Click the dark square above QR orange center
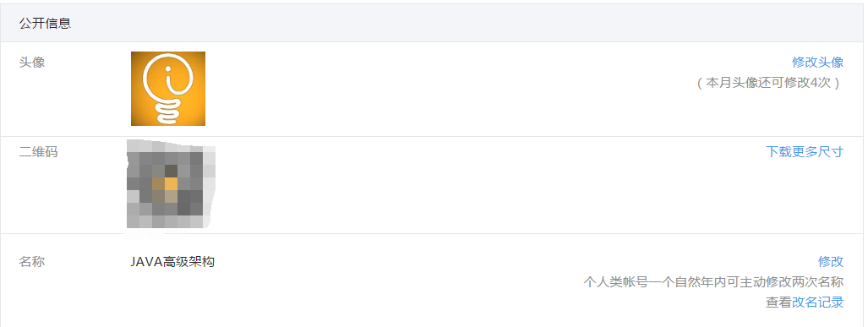The height and width of the screenshot is (327, 868). 171,172
